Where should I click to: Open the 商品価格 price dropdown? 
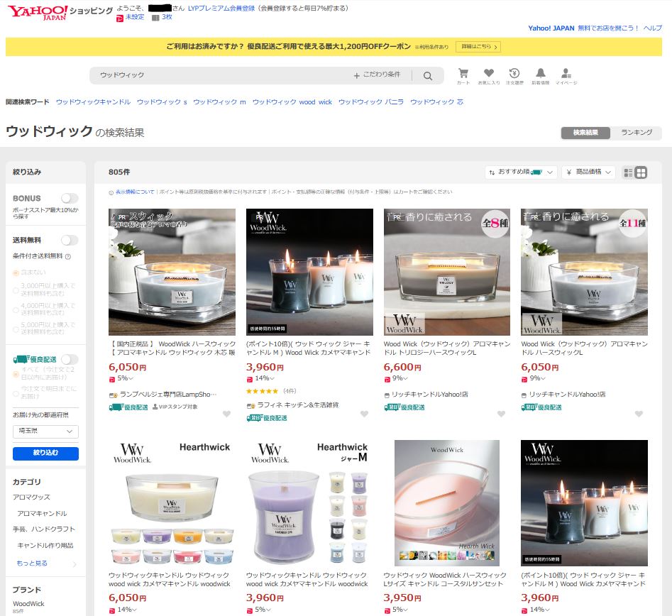click(588, 172)
